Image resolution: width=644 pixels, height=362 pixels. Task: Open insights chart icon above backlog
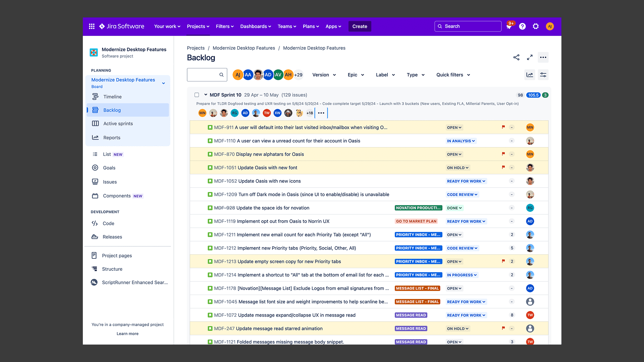530,75
